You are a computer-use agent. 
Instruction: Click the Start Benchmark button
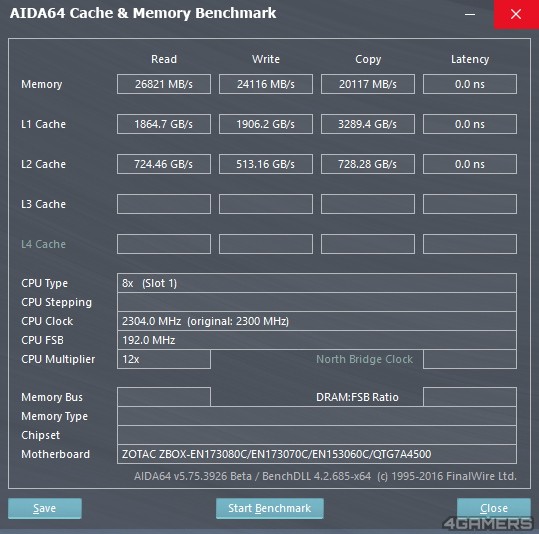click(270, 508)
